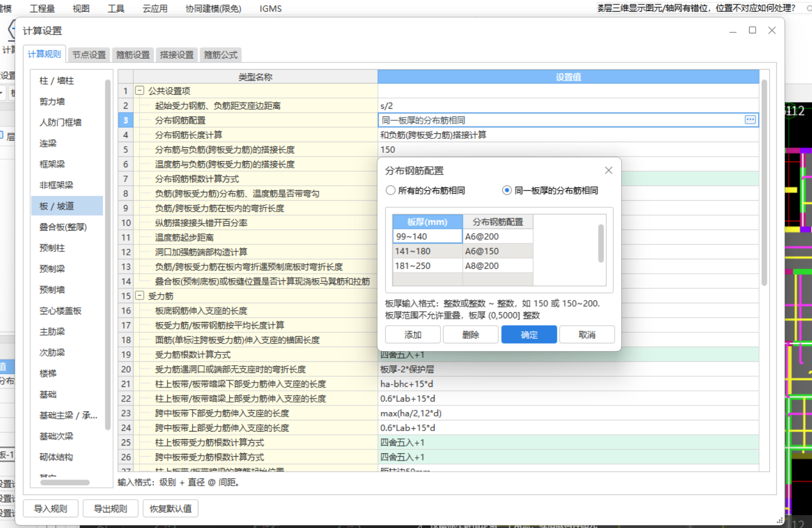Viewport: 812px width, 528px height.
Task: Open 云应用 menu in main window
Action: click(155, 8)
